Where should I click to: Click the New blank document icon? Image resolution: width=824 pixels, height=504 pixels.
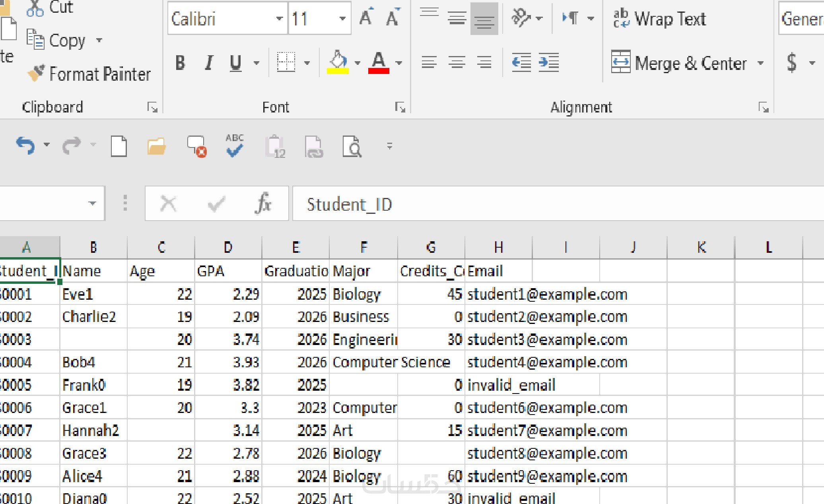click(119, 146)
